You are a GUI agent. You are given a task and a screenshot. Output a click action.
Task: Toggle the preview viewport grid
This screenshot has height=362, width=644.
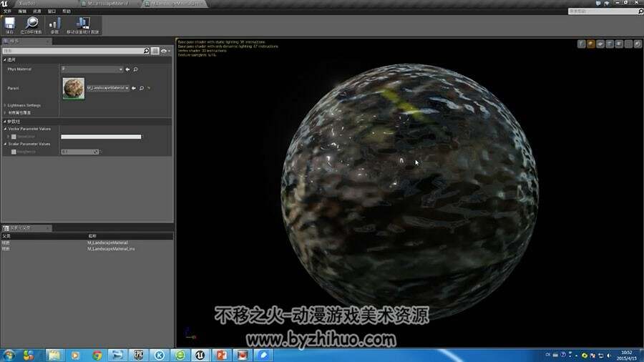pyautogui.click(x=628, y=44)
